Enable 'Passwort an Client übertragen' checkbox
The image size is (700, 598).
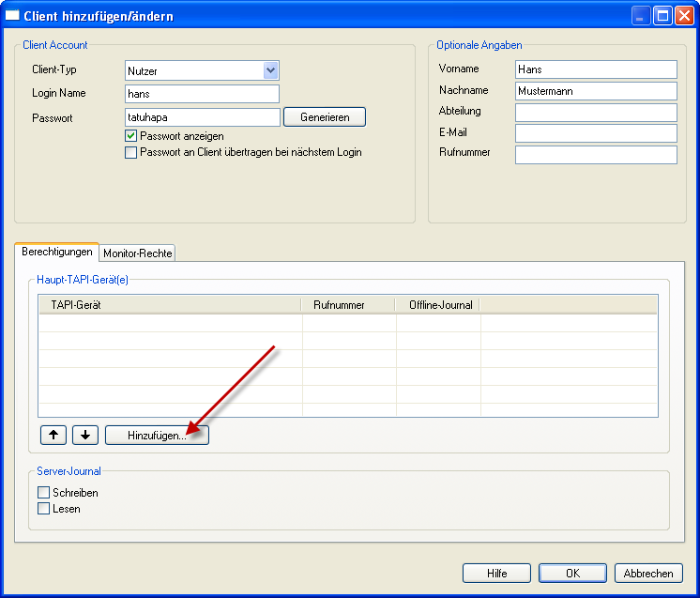point(131,152)
